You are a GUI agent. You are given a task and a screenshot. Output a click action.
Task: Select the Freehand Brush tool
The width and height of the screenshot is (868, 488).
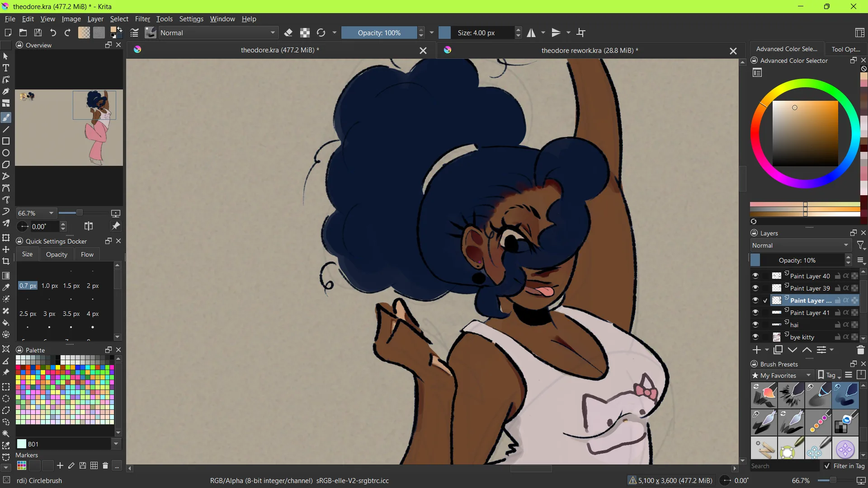point(6,117)
